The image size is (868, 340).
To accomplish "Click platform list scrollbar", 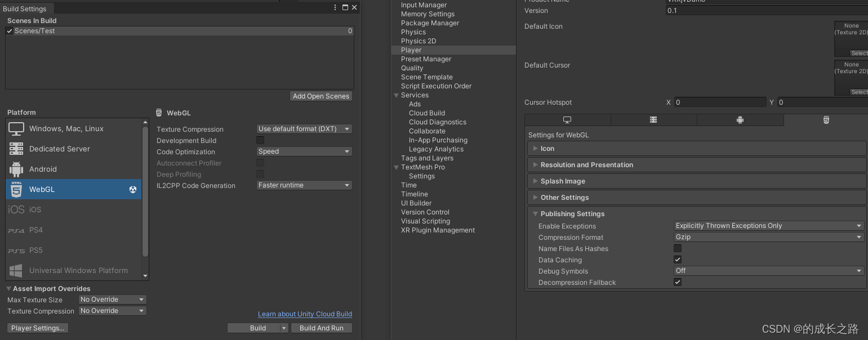I will click(145, 191).
